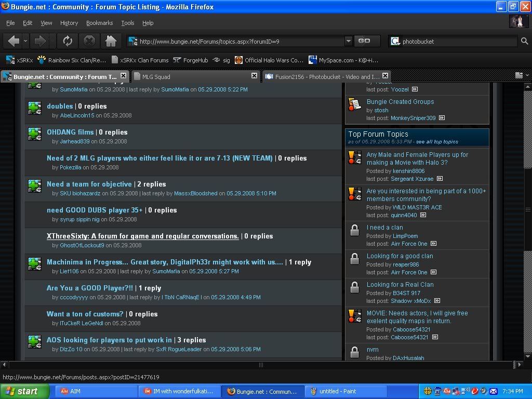Click the browser Back arrow button
The image size is (532, 399).
(x=14, y=41)
